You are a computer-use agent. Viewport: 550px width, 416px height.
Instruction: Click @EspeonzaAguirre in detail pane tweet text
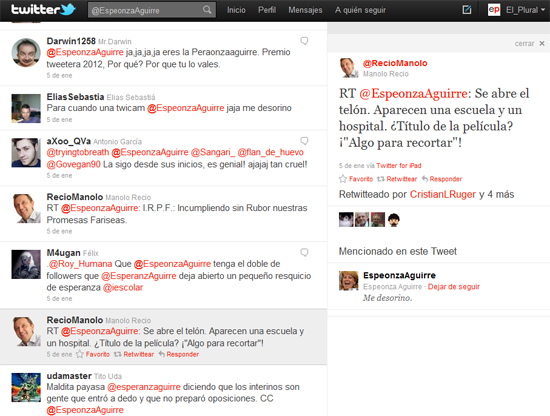click(413, 94)
